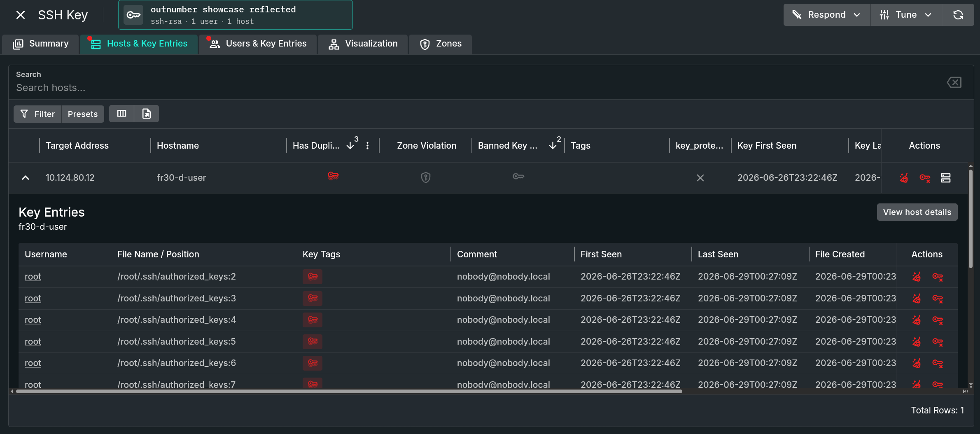The image size is (980, 434).
Task: Click the Target Address column header
Action: [x=77, y=146]
